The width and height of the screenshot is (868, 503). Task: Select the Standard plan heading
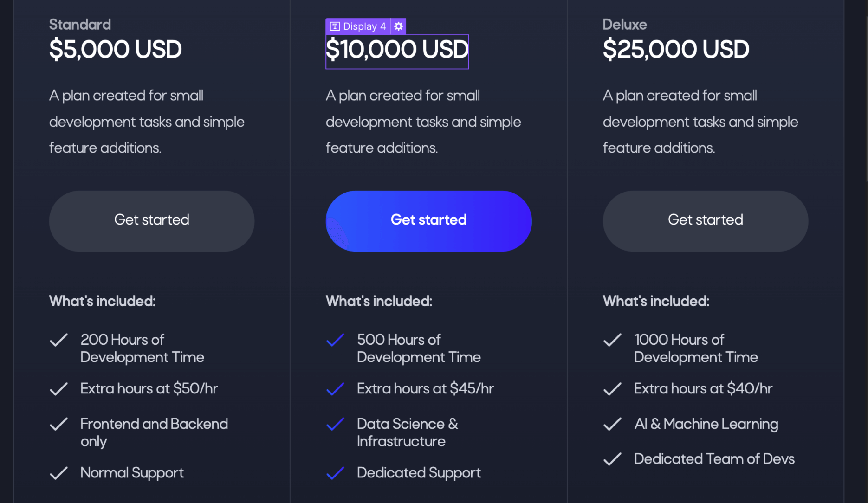80,24
